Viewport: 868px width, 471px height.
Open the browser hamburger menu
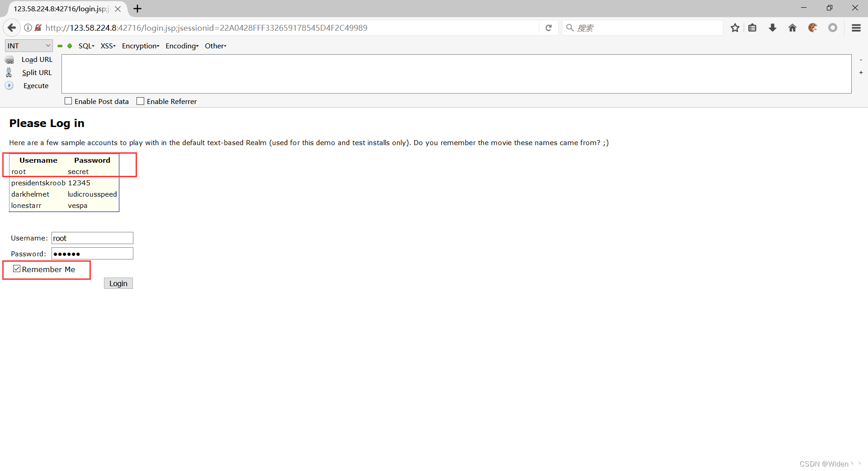(856, 28)
